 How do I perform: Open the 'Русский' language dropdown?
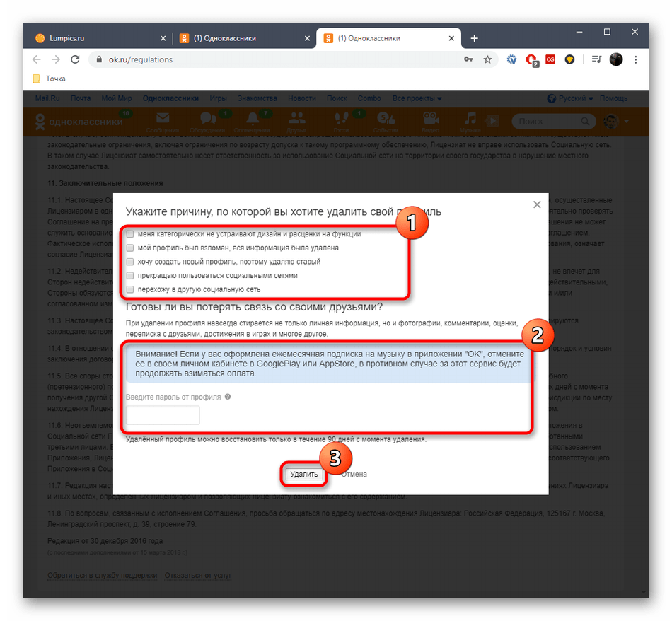click(x=571, y=98)
